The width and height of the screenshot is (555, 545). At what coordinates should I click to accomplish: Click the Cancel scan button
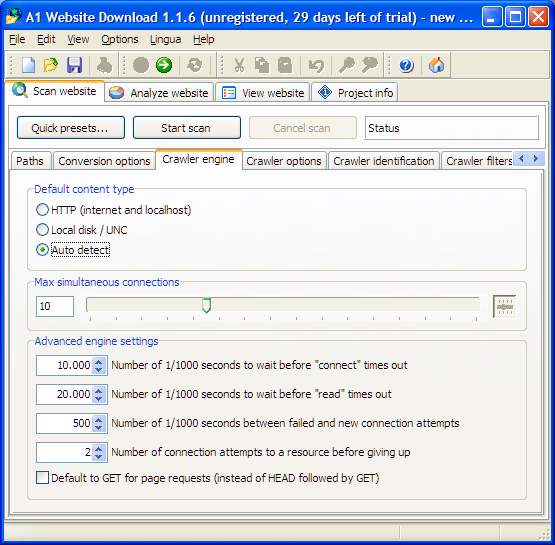pyautogui.click(x=303, y=128)
